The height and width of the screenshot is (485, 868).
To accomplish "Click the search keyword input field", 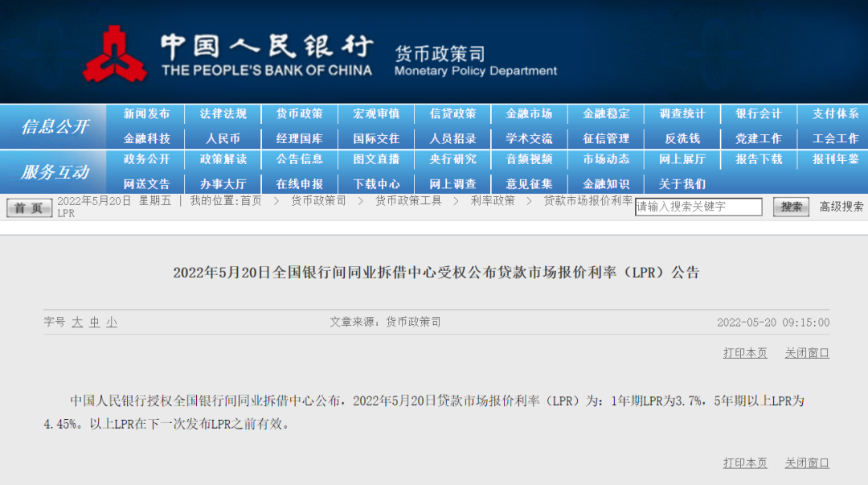I will click(x=698, y=207).
